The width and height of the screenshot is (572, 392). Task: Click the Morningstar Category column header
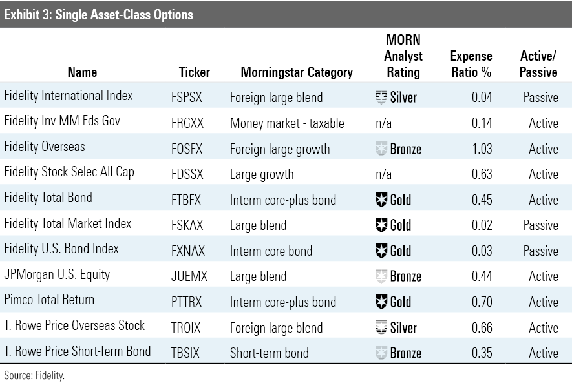[x=297, y=72]
